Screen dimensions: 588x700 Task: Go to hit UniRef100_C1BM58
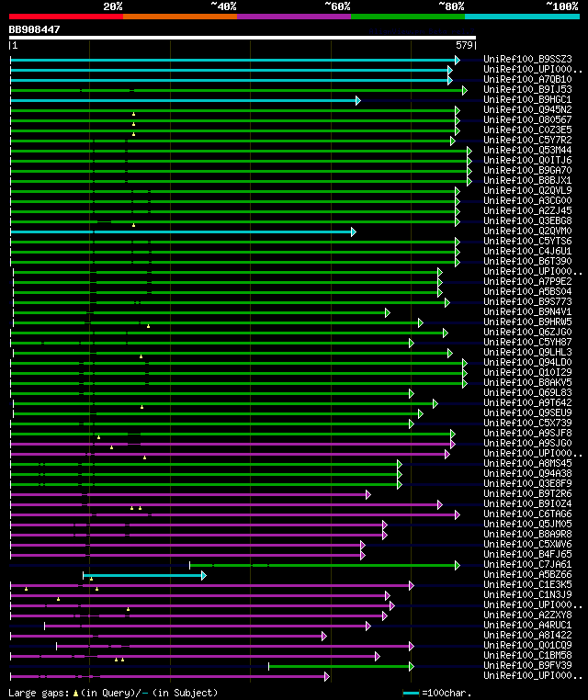pyautogui.click(x=527, y=655)
